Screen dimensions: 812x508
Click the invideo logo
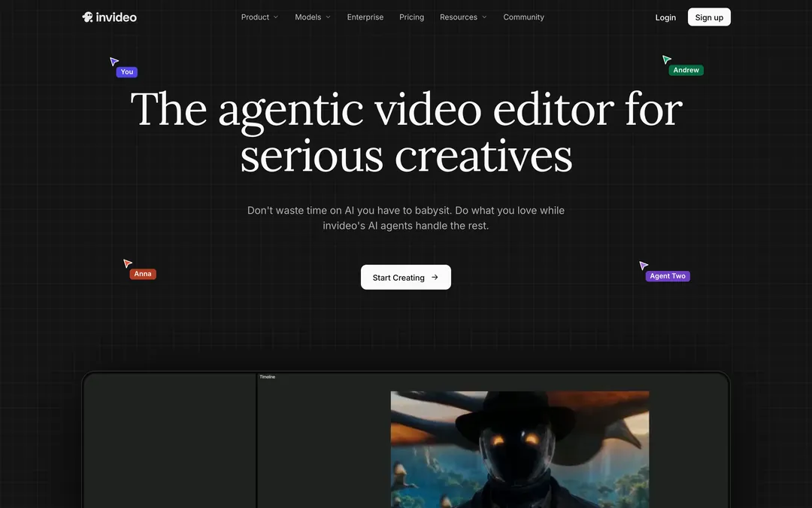109,17
